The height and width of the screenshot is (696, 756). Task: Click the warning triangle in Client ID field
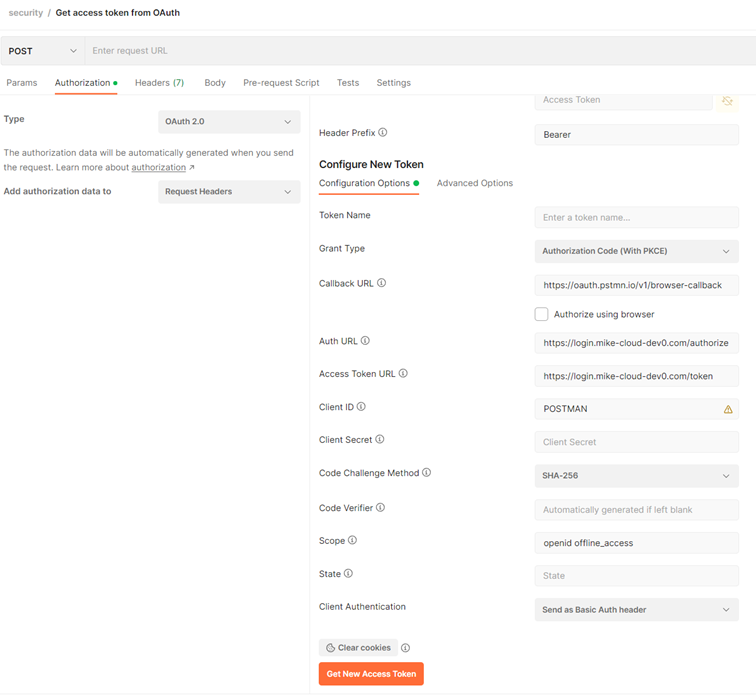pos(728,409)
